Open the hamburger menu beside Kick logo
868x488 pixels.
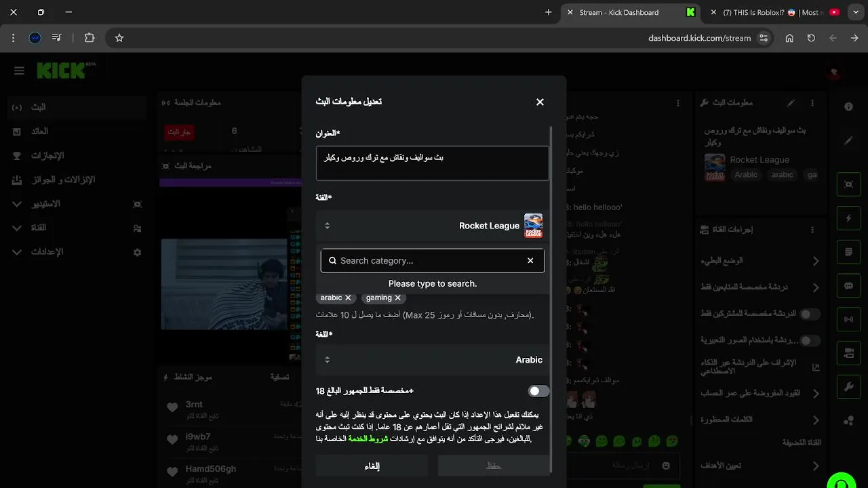point(19,70)
